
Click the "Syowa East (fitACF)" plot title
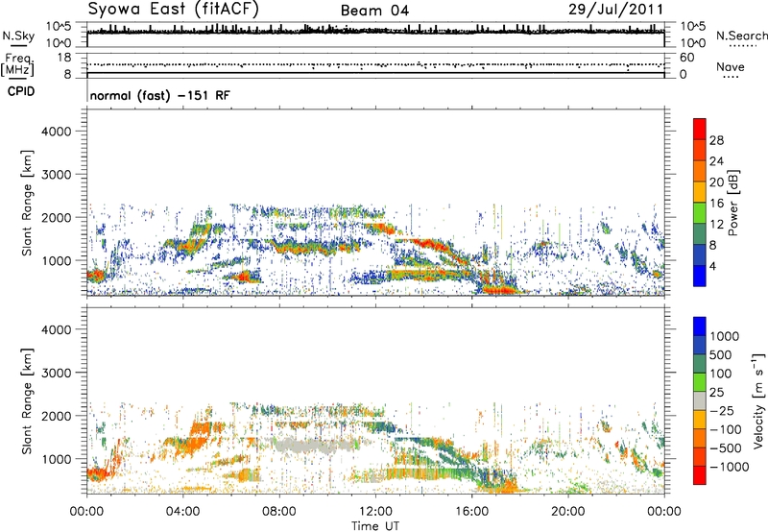[174, 10]
